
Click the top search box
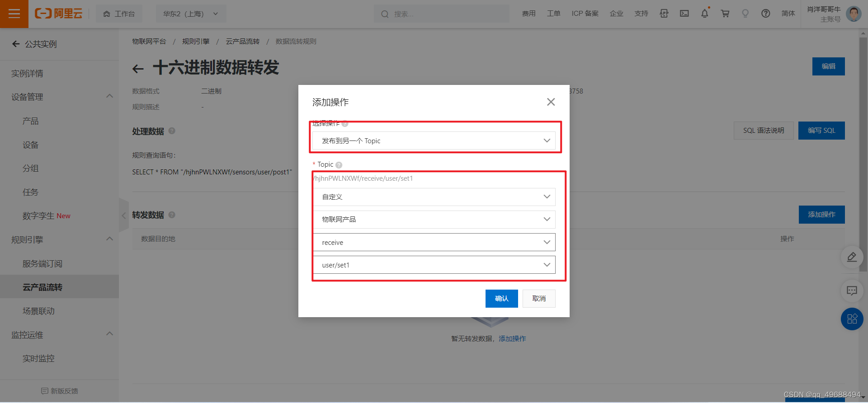pyautogui.click(x=441, y=14)
